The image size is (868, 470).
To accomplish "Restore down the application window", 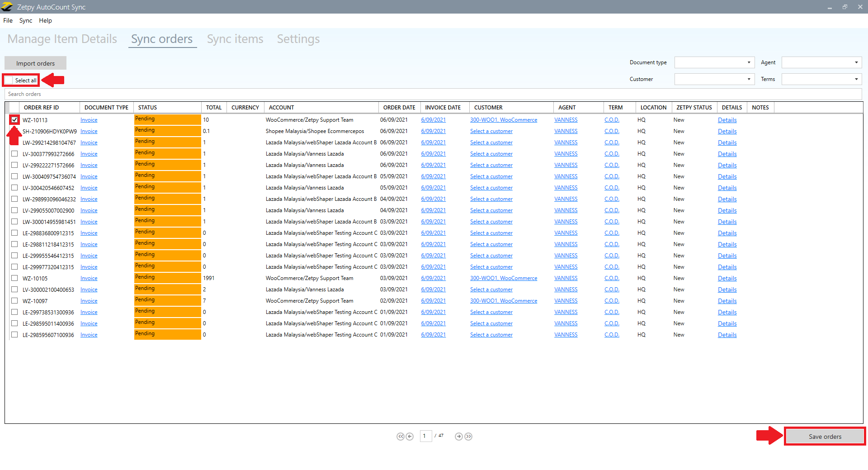I will 844,7.
